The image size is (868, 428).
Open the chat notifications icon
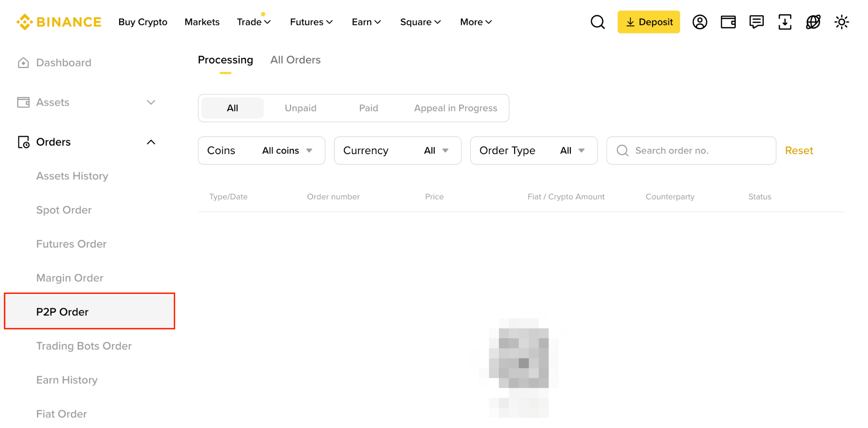click(x=757, y=22)
